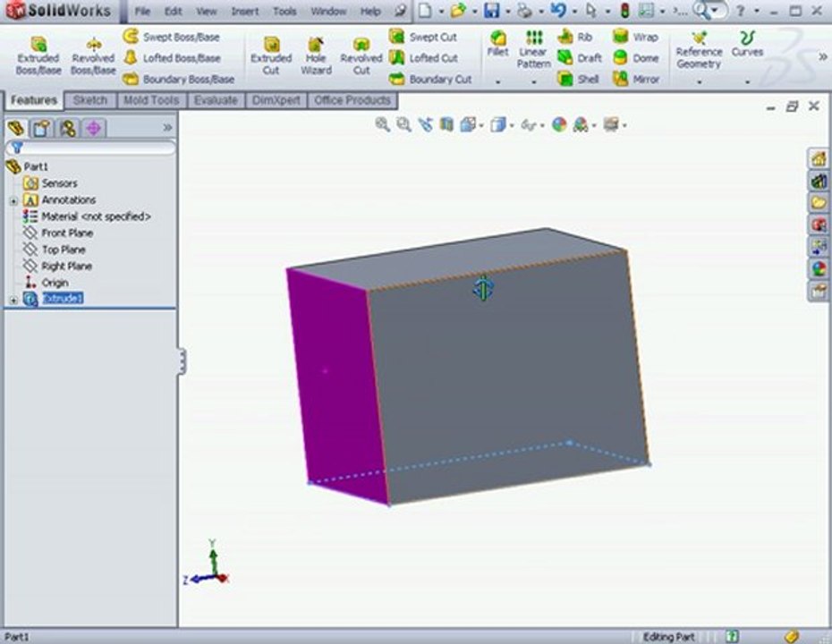Click the Rebuild traffic light icon
Image resolution: width=832 pixels, height=644 pixels.
click(625, 11)
